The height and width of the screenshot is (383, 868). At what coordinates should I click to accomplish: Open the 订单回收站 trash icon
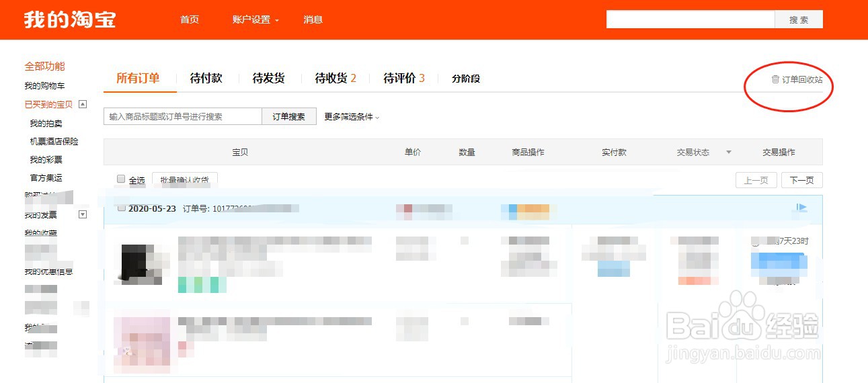(775, 79)
